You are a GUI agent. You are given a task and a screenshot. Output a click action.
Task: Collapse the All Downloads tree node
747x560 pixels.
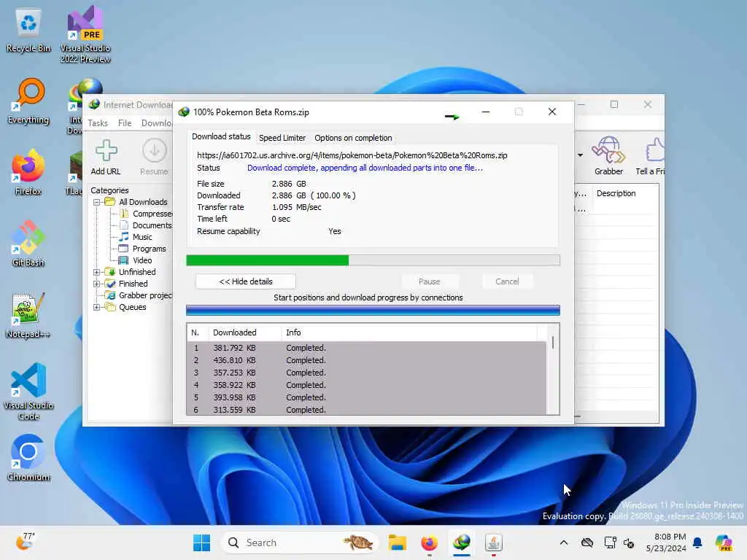(x=97, y=202)
